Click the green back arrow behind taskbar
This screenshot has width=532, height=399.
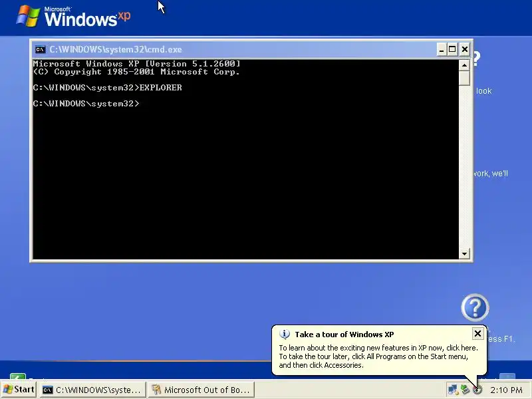click(18, 376)
